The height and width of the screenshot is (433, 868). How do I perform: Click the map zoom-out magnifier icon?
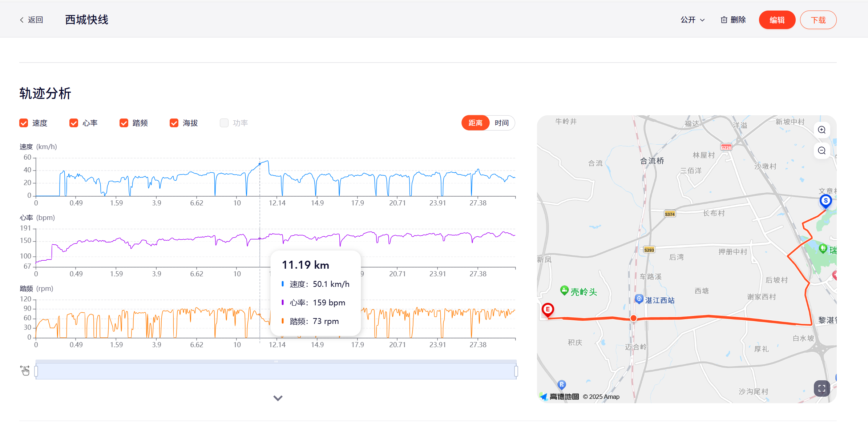822,151
